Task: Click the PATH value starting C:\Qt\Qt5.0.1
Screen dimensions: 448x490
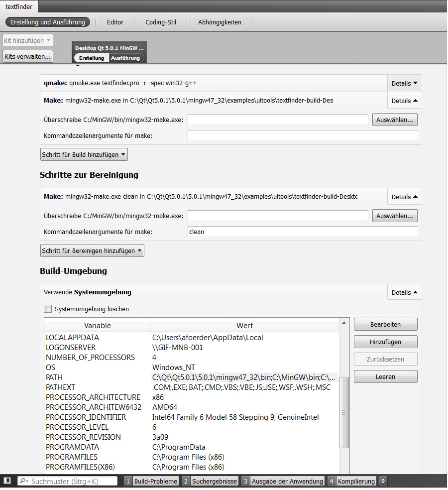Action: [244, 377]
